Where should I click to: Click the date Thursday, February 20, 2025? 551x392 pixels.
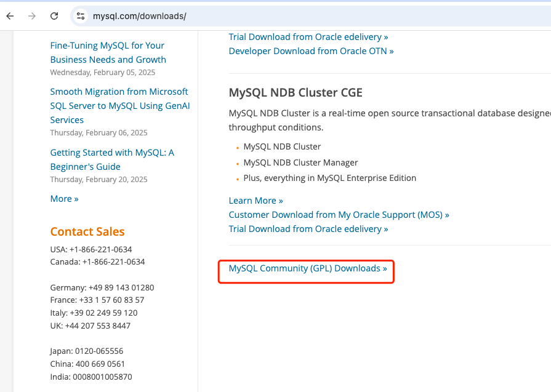(99, 180)
